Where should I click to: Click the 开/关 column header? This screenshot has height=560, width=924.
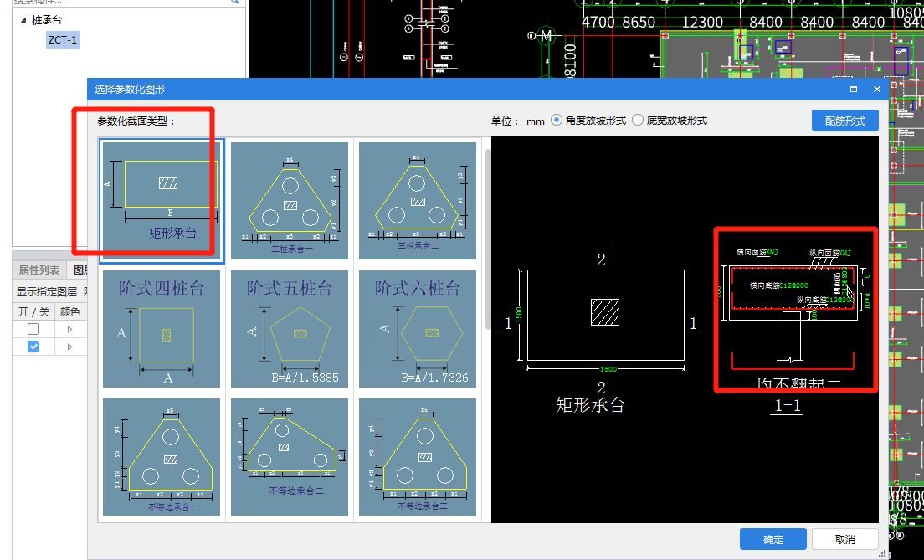33,312
